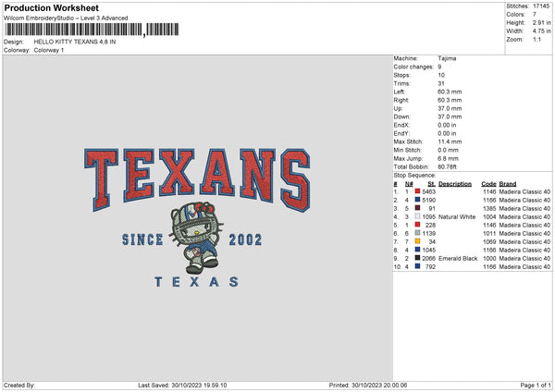
Task: Click the 'Left:' extent label
Action: point(399,92)
